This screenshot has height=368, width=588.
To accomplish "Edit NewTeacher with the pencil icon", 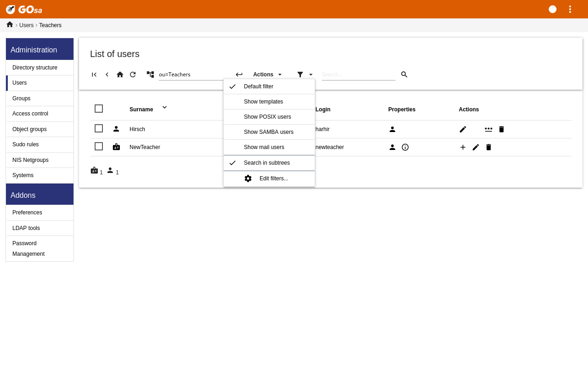I will (x=475, y=147).
